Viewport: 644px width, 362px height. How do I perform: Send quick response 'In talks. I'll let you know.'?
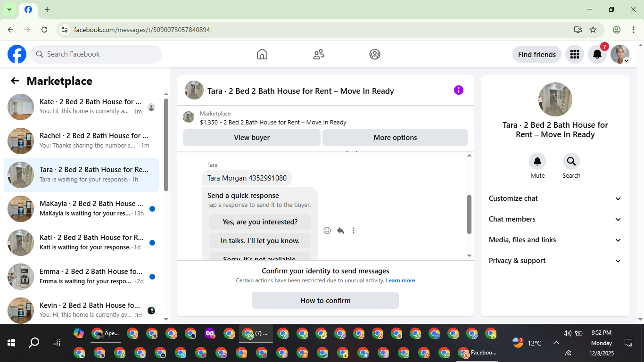(260, 241)
